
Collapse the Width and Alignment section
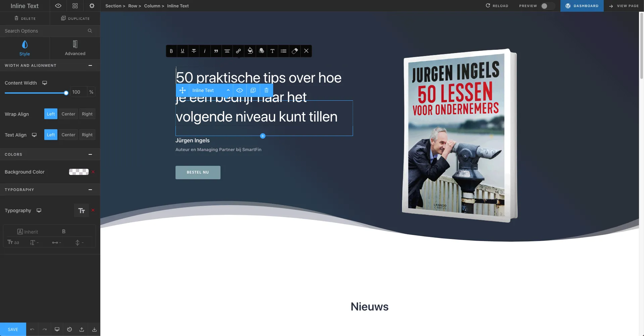90,65
